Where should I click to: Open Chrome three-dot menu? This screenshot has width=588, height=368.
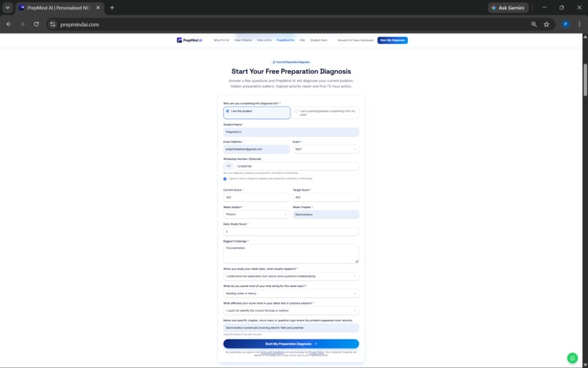(x=579, y=24)
